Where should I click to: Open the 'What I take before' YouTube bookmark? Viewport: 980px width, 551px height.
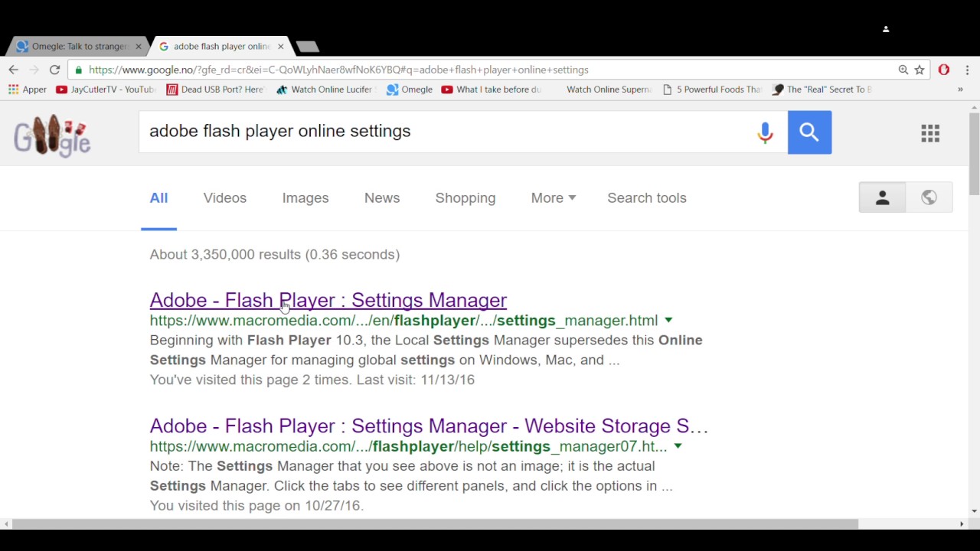(x=492, y=90)
